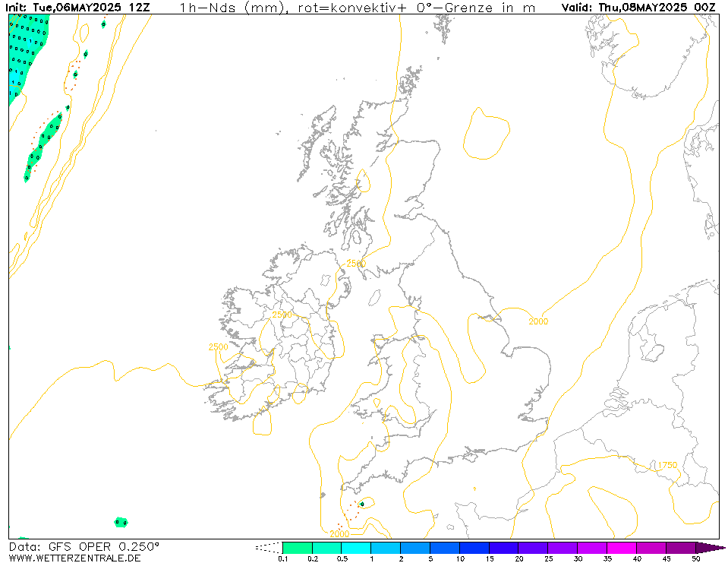The height and width of the screenshot is (563, 728).
Task: Select the purple swatch between 20 and 25
Action: tap(533, 548)
